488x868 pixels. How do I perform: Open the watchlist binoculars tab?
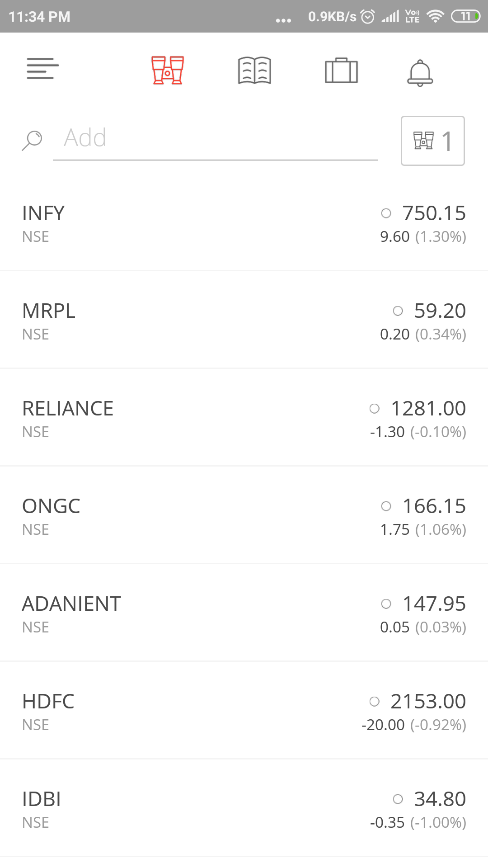tap(168, 70)
